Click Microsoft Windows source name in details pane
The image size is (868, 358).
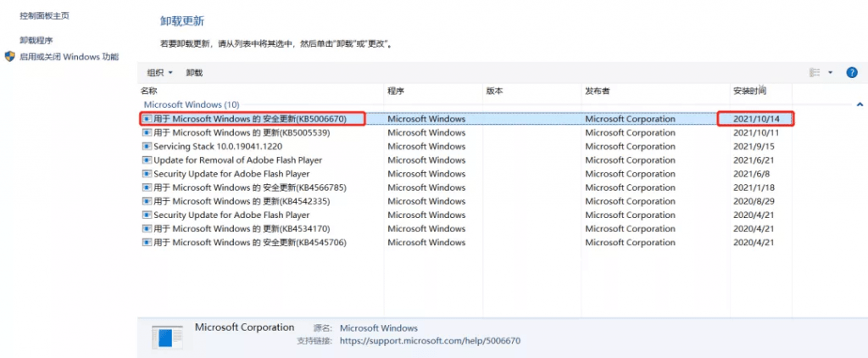pos(379,328)
